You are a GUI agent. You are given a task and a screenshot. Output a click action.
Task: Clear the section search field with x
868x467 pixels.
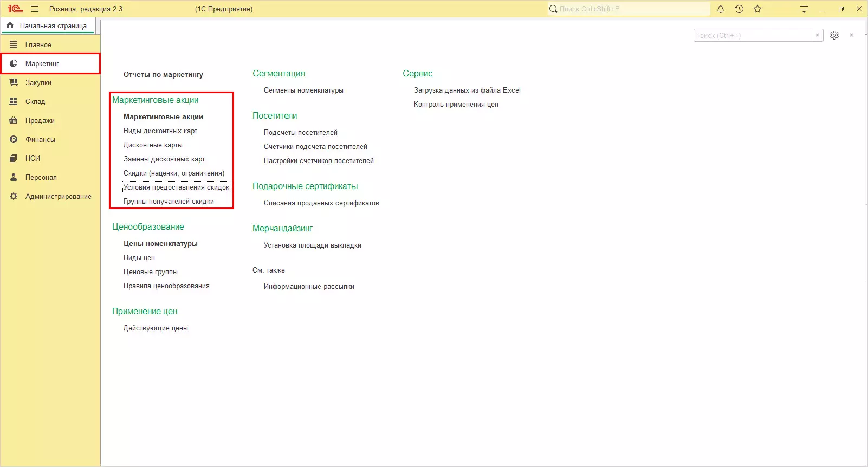tap(818, 35)
